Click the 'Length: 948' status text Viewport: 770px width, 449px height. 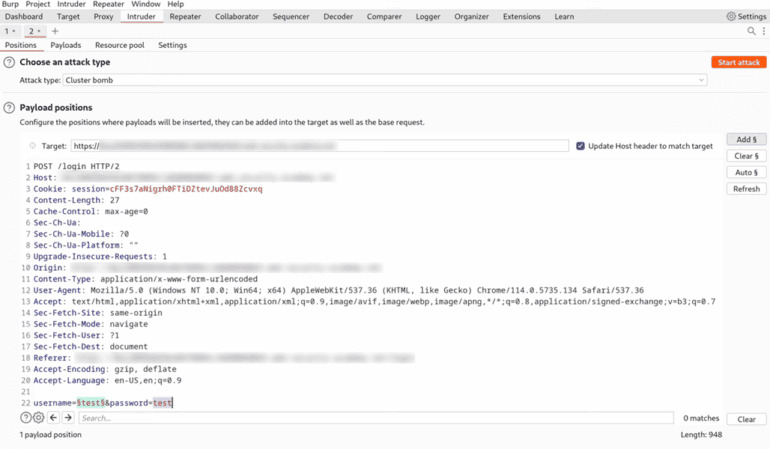[x=701, y=435]
